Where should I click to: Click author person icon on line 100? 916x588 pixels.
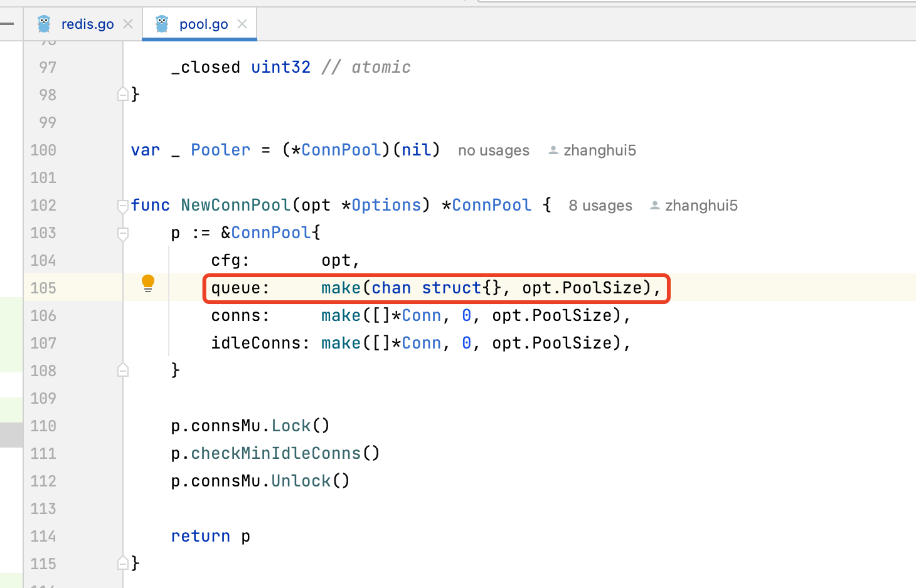tap(553, 150)
